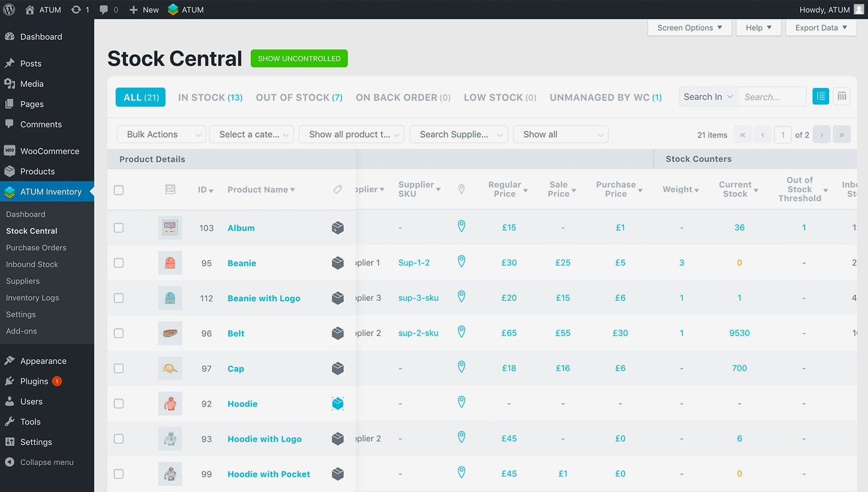Expand the Search Suppliers dropdown
Viewport: 868px width, 492px height.
coord(459,135)
